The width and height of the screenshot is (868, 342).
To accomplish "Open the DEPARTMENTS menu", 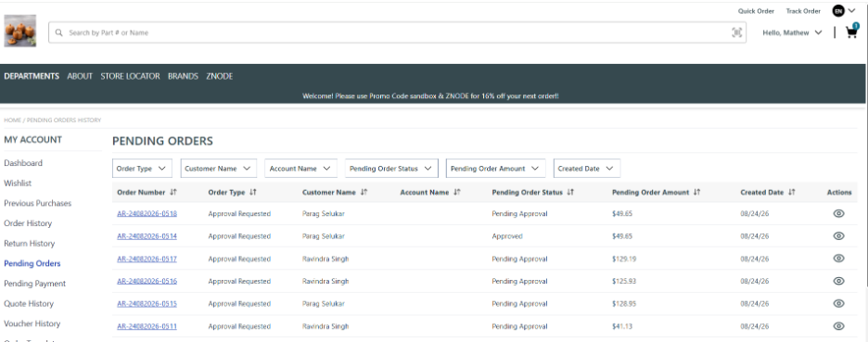I will tap(32, 76).
